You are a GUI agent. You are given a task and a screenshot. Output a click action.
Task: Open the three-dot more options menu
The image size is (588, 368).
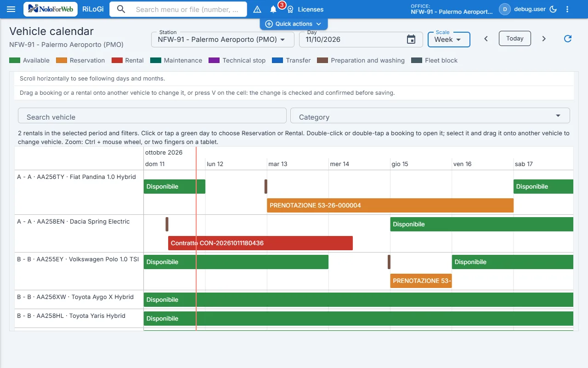pos(567,9)
